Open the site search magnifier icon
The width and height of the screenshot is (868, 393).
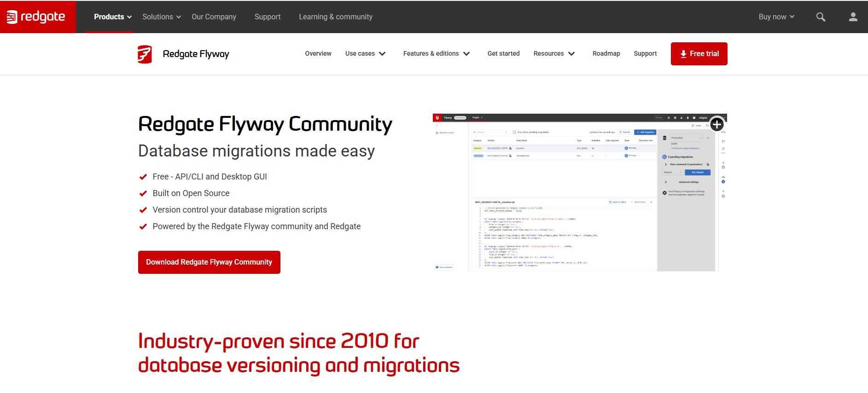click(x=821, y=17)
